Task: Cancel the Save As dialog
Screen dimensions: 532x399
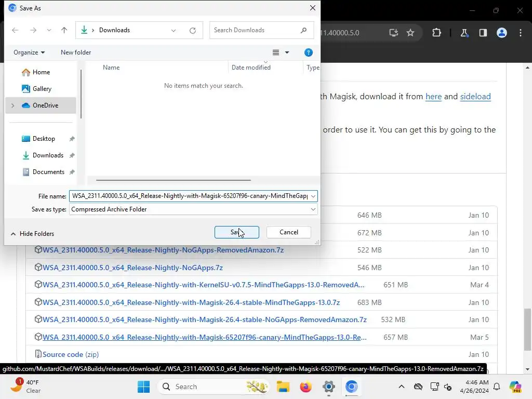Action: [289, 232]
